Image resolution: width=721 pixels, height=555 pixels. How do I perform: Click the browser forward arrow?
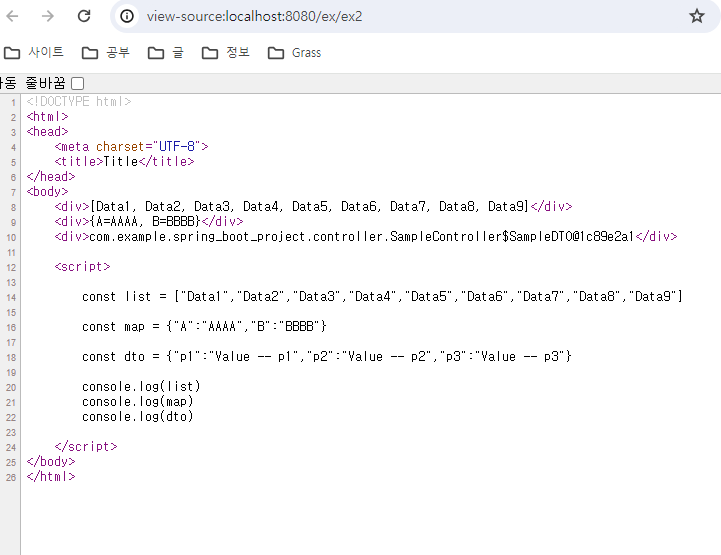tap(48, 16)
